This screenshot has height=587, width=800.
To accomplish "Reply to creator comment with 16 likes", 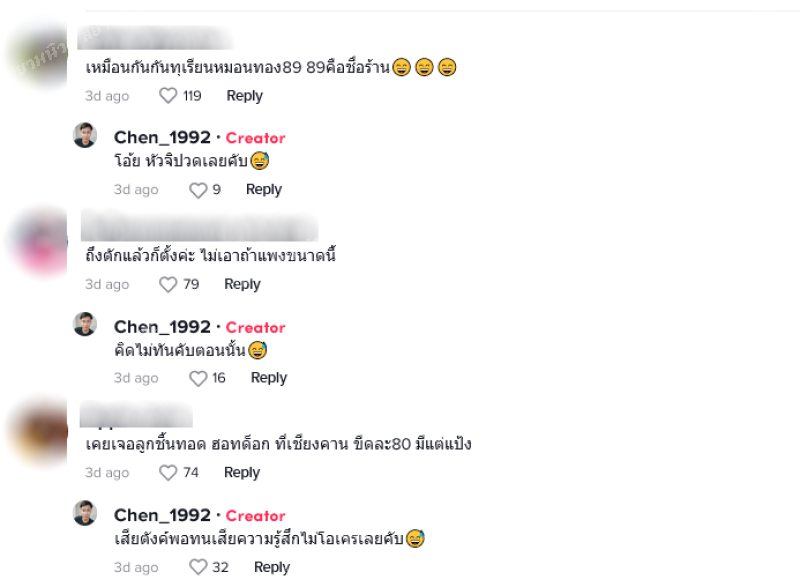I will 269,378.
